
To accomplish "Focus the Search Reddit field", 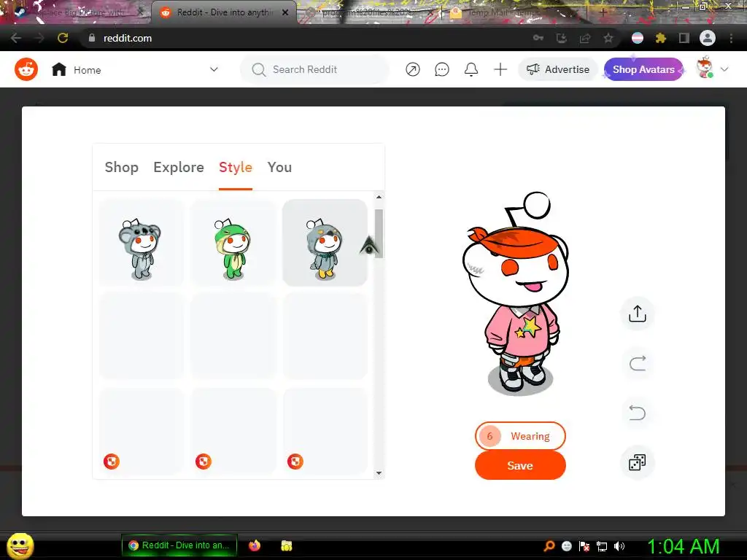I will pos(315,69).
